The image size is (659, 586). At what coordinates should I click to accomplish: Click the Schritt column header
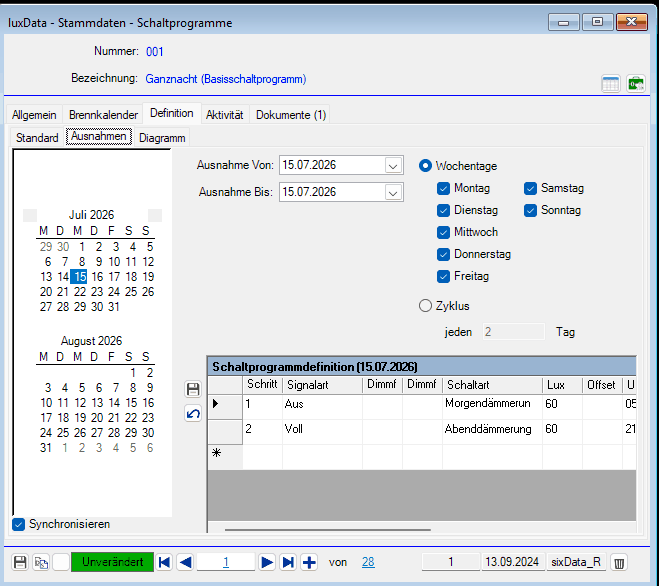pyautogui.click(x=262, y=385)
